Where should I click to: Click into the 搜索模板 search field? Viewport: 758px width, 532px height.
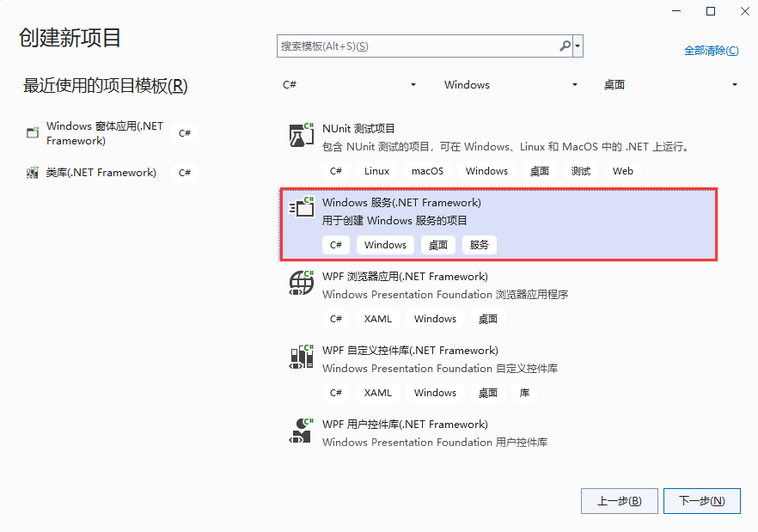[x=417, y=46]
